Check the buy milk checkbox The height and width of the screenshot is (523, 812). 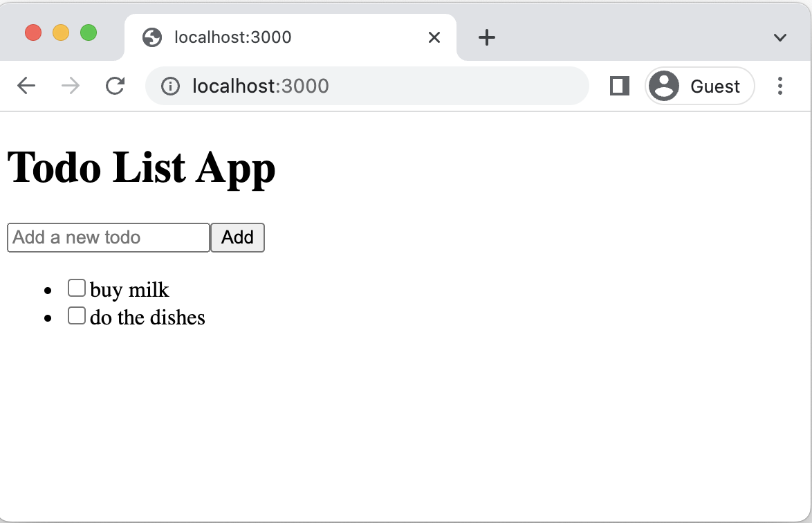(x=77, y=288)
